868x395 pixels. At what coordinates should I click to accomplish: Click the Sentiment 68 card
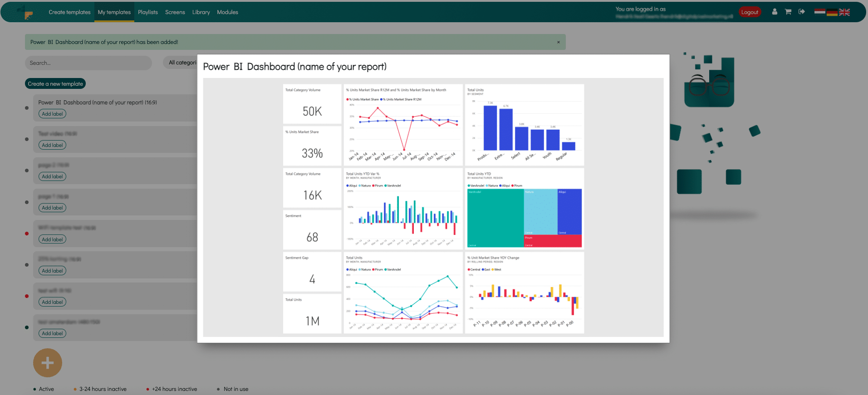[x=312, y=230]
